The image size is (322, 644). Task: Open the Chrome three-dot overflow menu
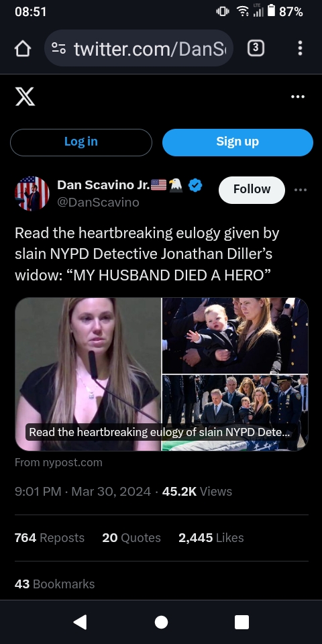pos(301,48)
